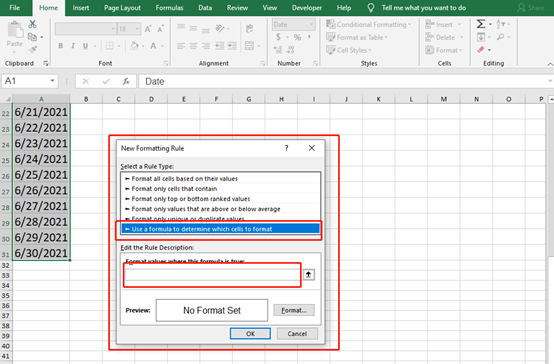Click the Decrease Decimal icon
The width and height of the screenshot is (554, 364).
pyautogui.click(x=290, y=50)
